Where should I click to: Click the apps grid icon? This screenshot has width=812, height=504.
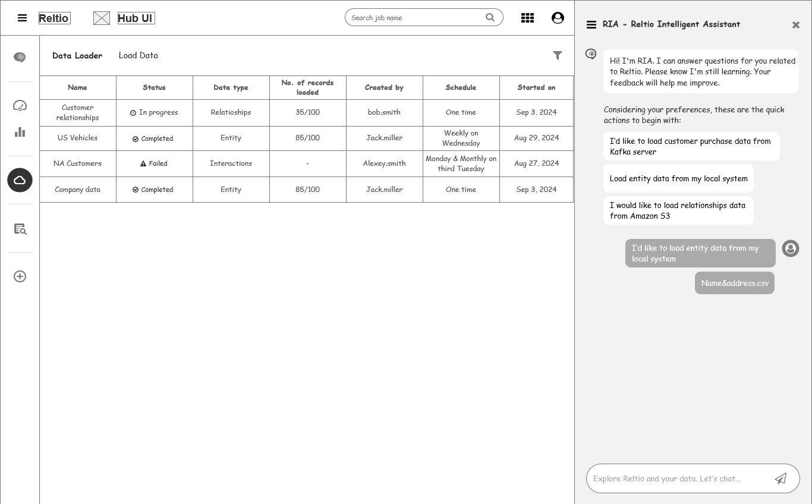[x=527, y=18]
